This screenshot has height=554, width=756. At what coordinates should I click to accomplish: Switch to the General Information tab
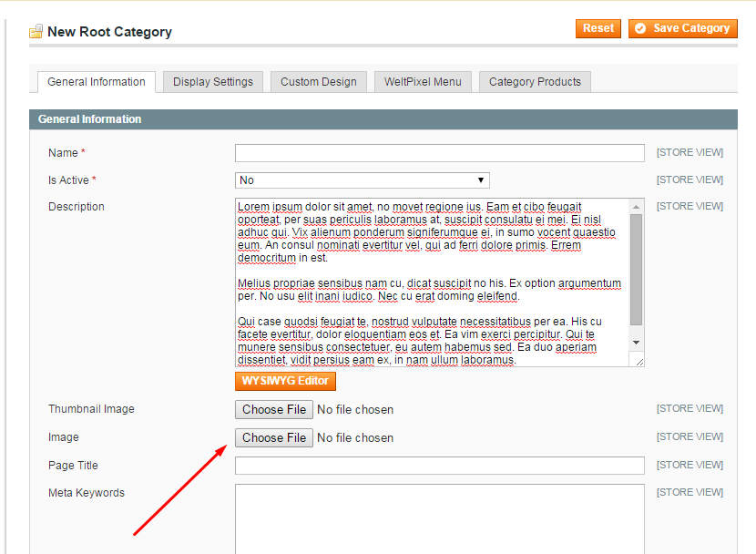[96, 82]
